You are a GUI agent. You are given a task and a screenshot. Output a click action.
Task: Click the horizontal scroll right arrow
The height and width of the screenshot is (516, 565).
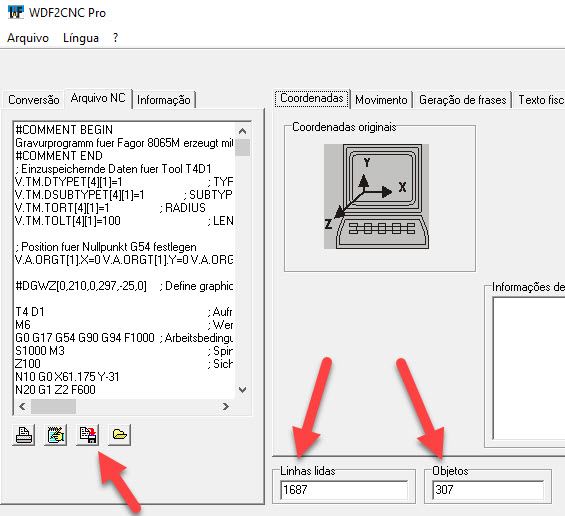(x=226, y=406)
